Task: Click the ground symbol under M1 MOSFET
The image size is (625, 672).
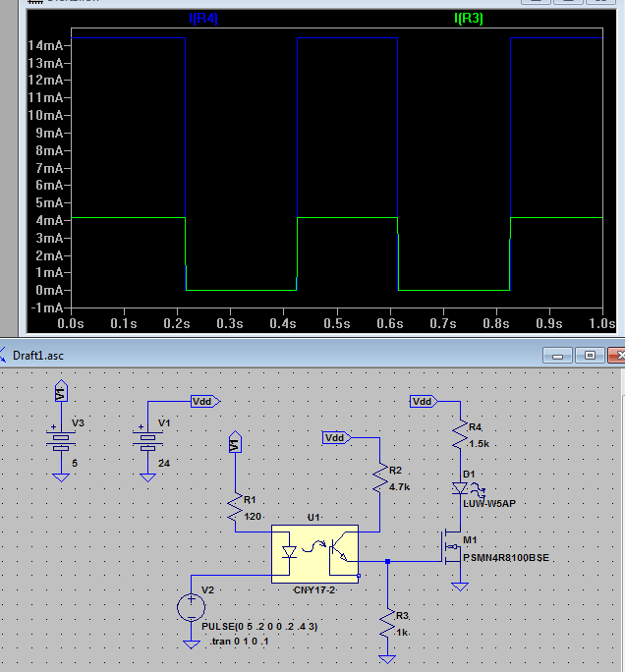Action: pyautogui.click(x=460, y=587)
